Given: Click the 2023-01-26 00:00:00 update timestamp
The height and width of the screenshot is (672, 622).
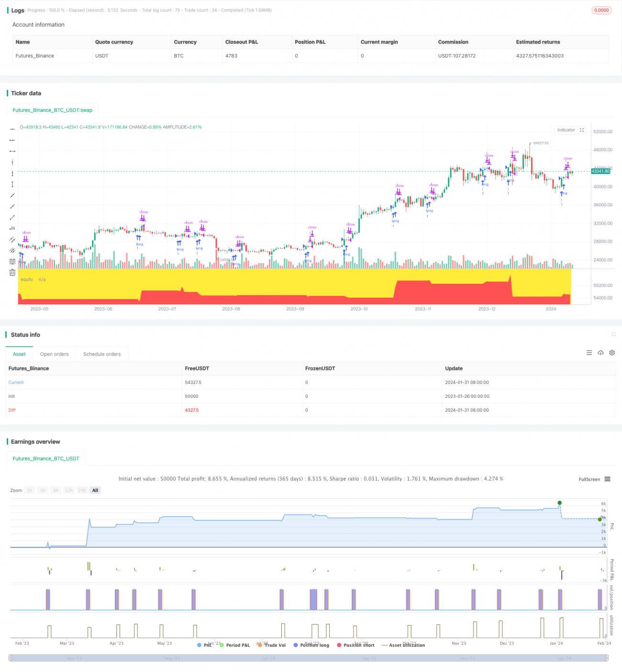Looking at the screenshot, I should pos(466,396).
